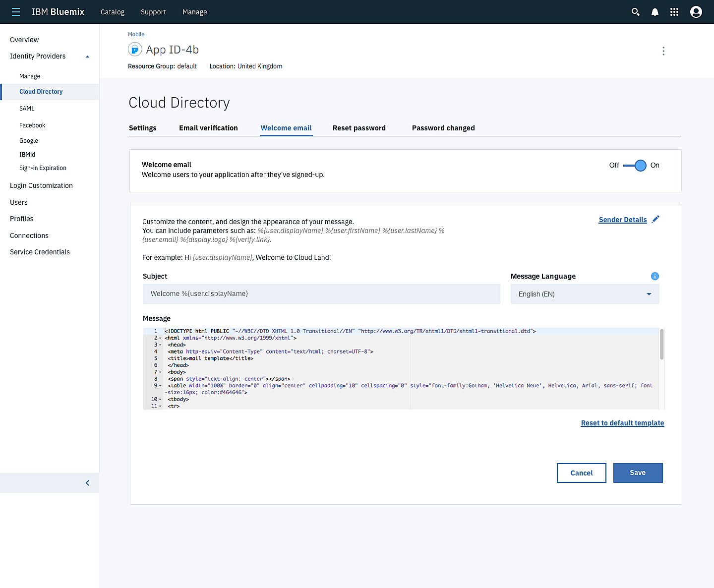This screenshot has height=588, width=714.
Task: Fold code line 9 table tag
Action: (x=160, y=386)
